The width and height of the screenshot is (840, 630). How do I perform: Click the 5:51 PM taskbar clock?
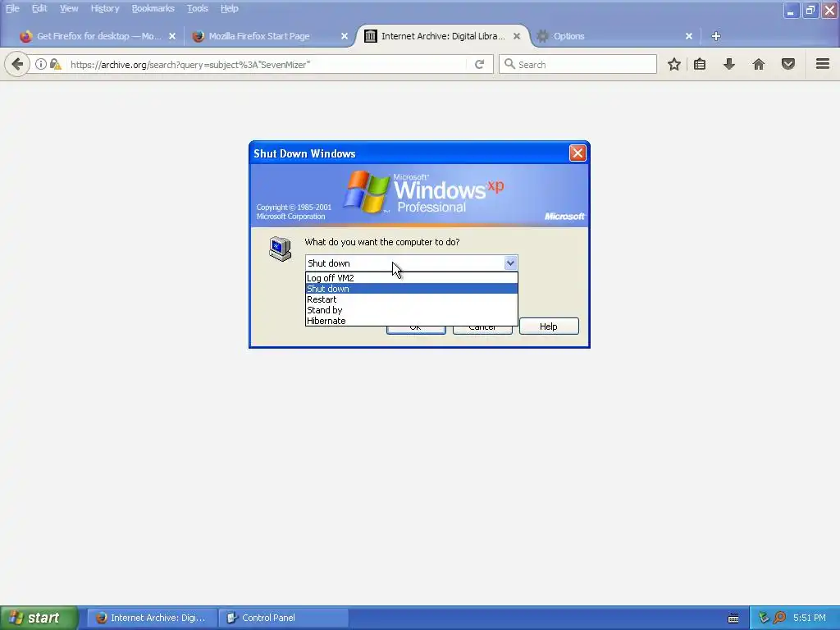pyautogui.click(x=810, y=619)
